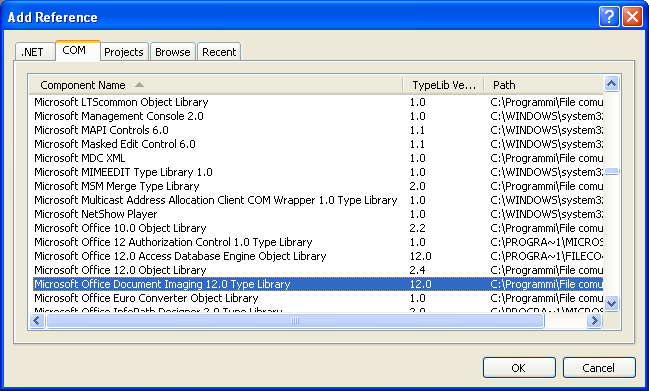Select Microsoft Office Document Imaging 12.0 row
This screenshot has height=391, width=649.
pyautogui.click(x=318, y=284)
